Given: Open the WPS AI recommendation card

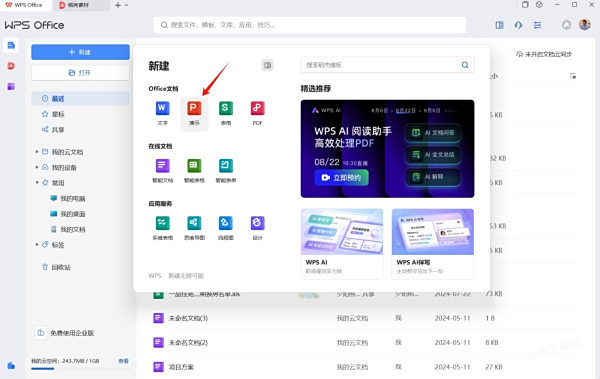Looking at the screenshot, I should (x=342, y=243).
